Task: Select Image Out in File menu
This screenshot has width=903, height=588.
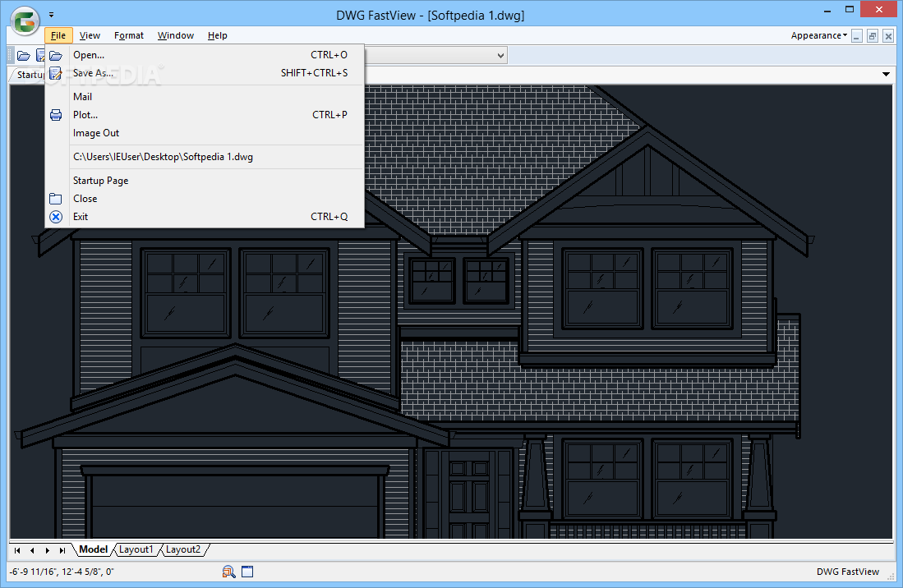Action: (x=205, y=133)
